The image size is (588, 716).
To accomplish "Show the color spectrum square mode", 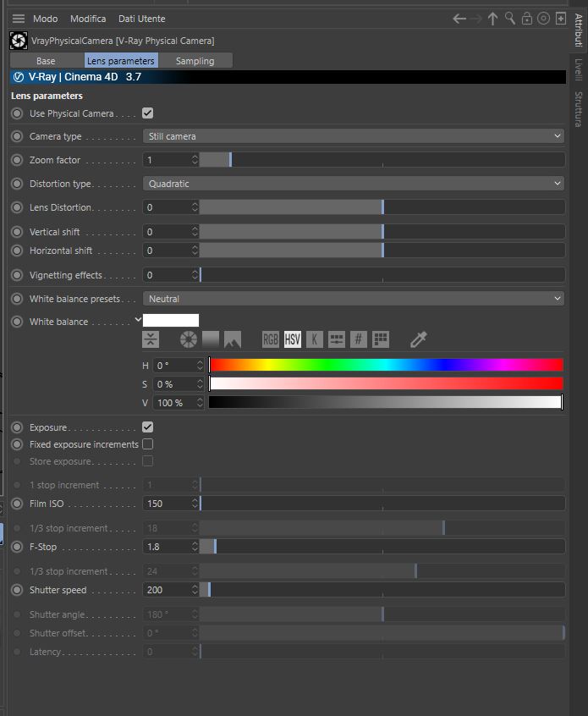I will (x=211, y=339).
